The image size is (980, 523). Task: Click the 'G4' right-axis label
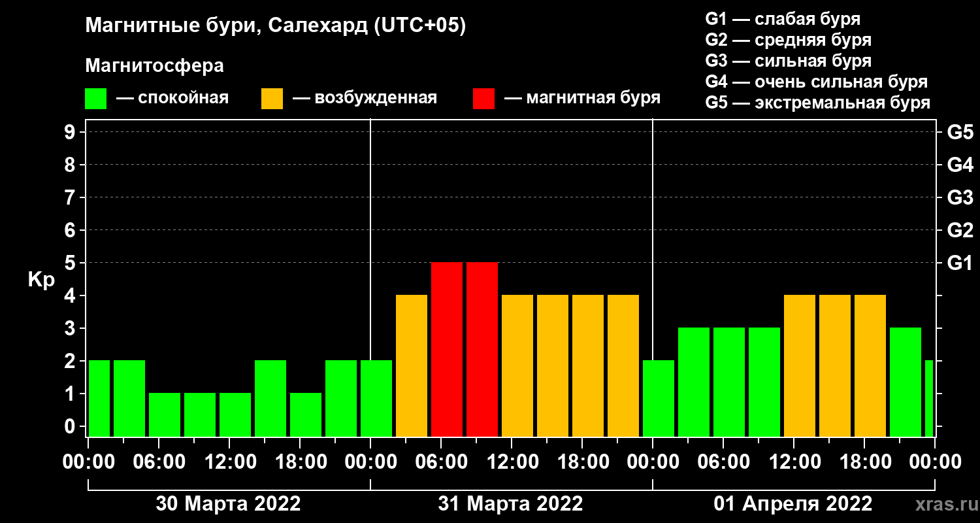pos(960,165)
